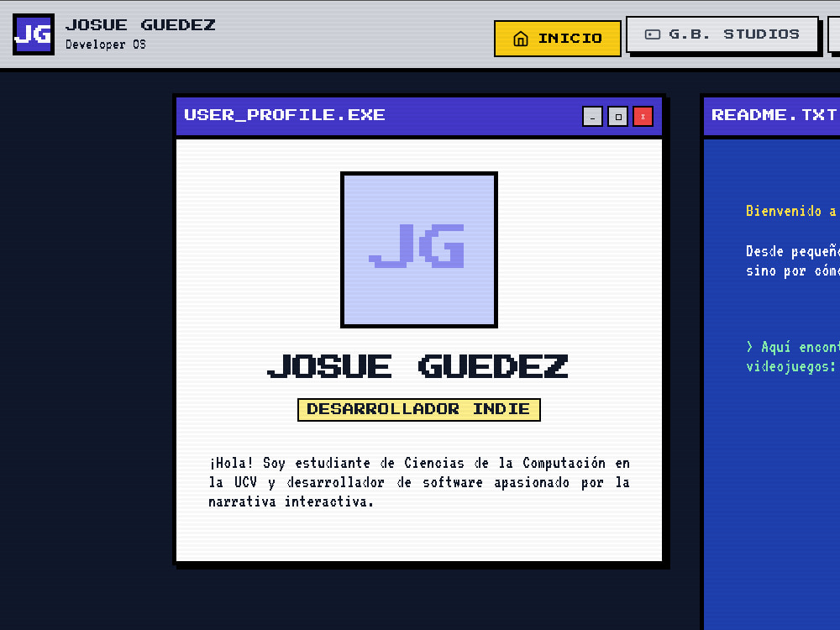Click the 'sino por cóm' line in README
The height and width of the screenshot is (630, 840).
tap(793, 271)
